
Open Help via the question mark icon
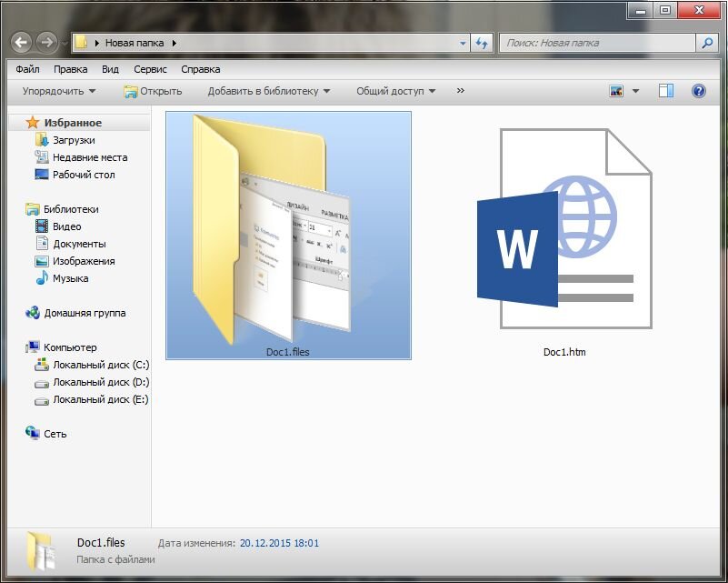[698, 91]
